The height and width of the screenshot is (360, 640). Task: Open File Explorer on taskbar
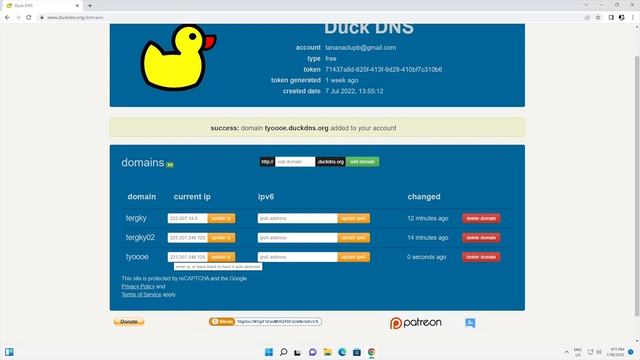tap(327, 352)
